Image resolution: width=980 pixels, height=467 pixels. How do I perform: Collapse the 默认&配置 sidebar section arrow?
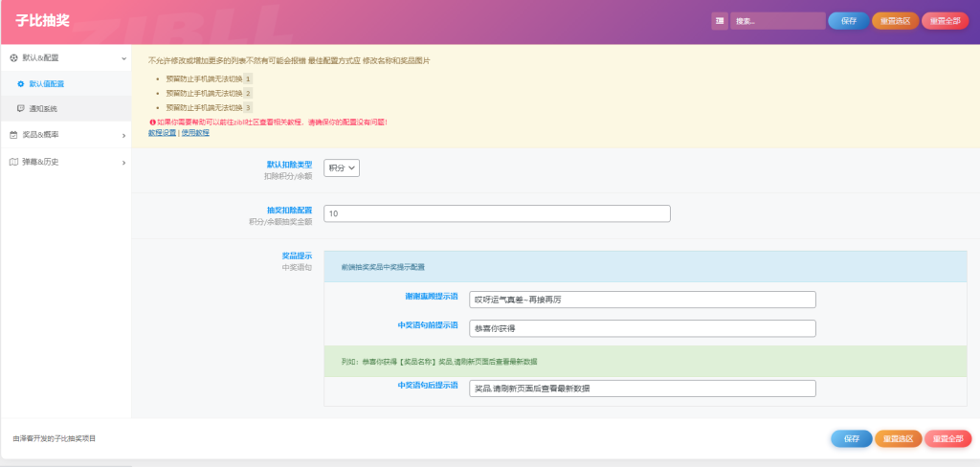point(123,58)
